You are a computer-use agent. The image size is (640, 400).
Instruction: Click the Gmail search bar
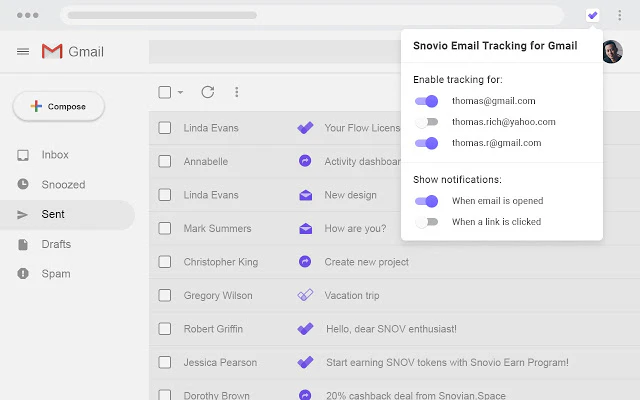(x=274, y=52)
